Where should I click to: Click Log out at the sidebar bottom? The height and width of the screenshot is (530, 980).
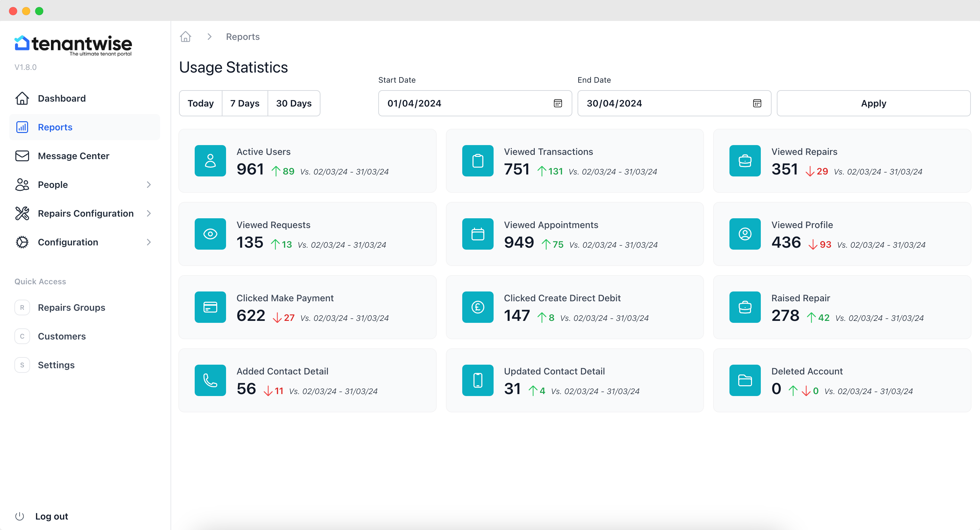point(51,516)
